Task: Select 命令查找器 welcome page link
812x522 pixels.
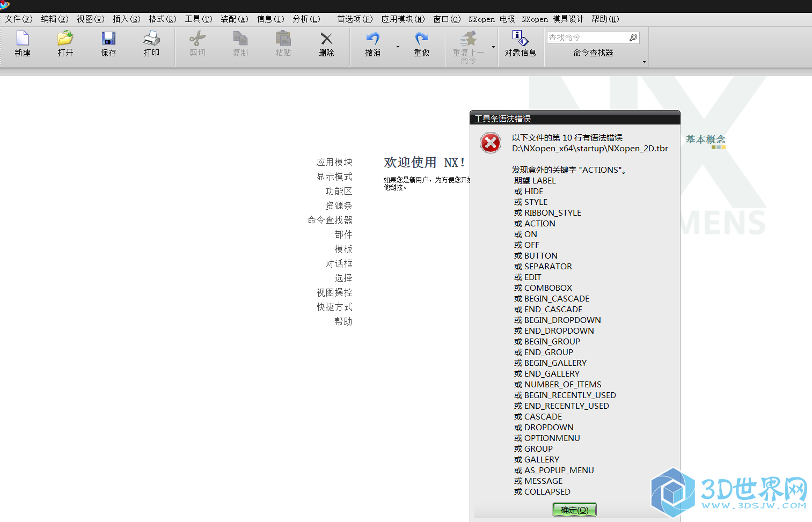Action: 330,220
